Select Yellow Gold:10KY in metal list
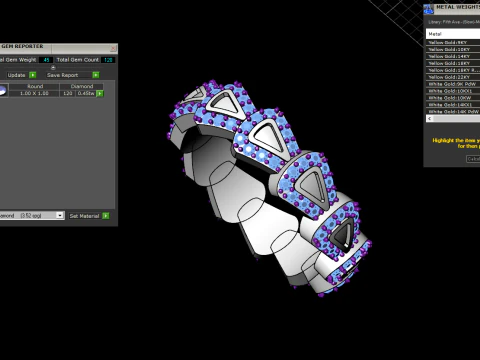 coord(453,49)
